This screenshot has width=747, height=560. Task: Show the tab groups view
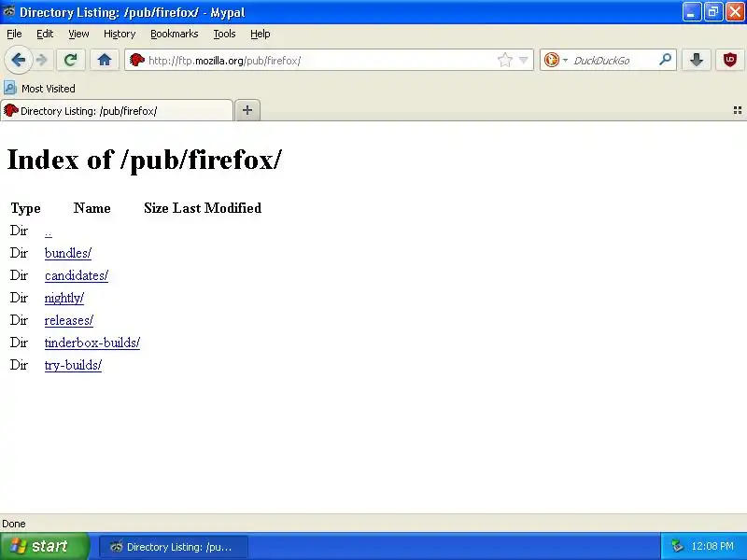coord(737,110)
